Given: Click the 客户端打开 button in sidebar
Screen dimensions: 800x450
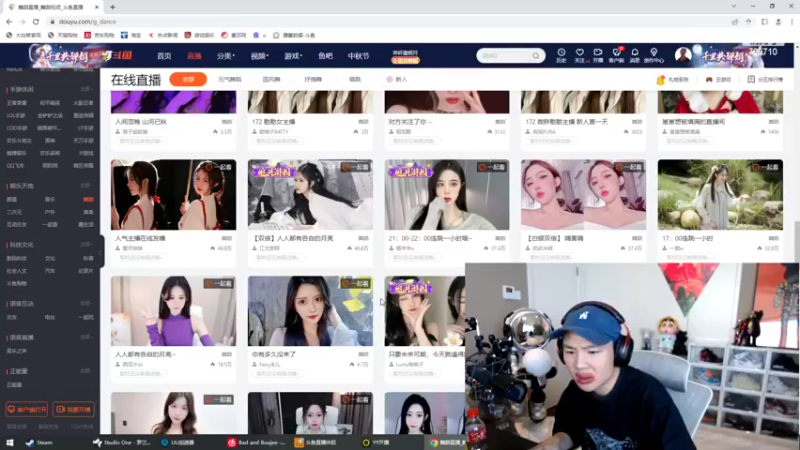Looking at the screenshot, I should 27,409.
